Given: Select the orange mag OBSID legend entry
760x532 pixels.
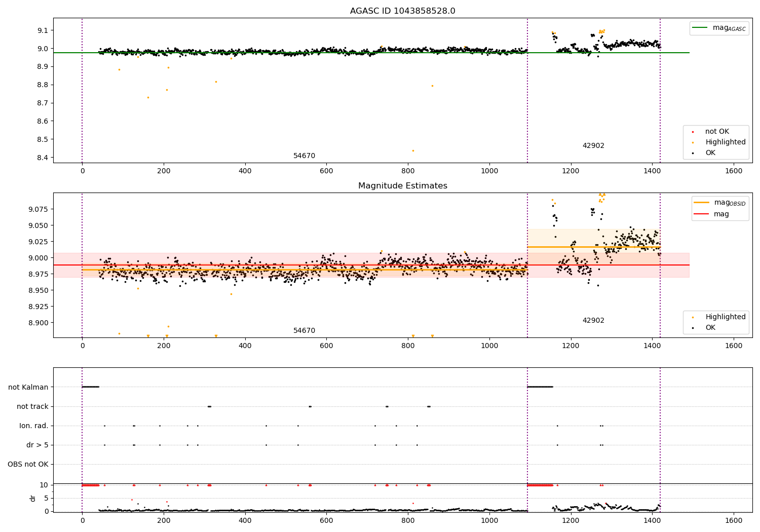Looking at the screenshot, I should [x=720, y=203].
